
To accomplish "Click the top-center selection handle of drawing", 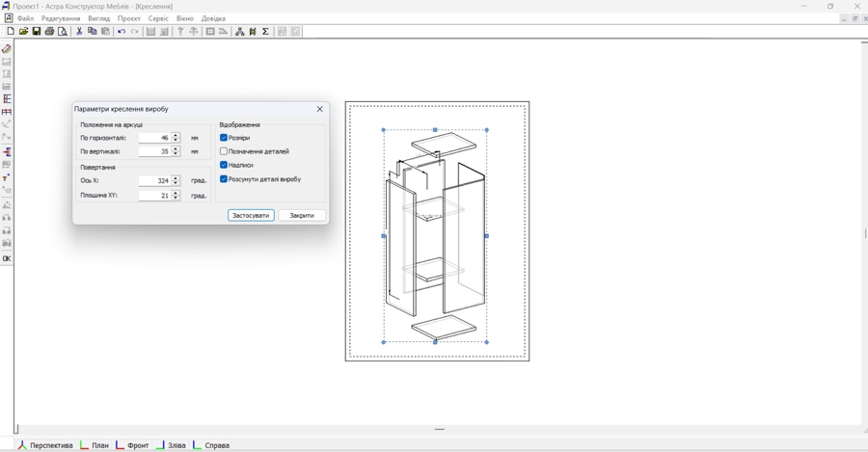I will tap(435, 130).
